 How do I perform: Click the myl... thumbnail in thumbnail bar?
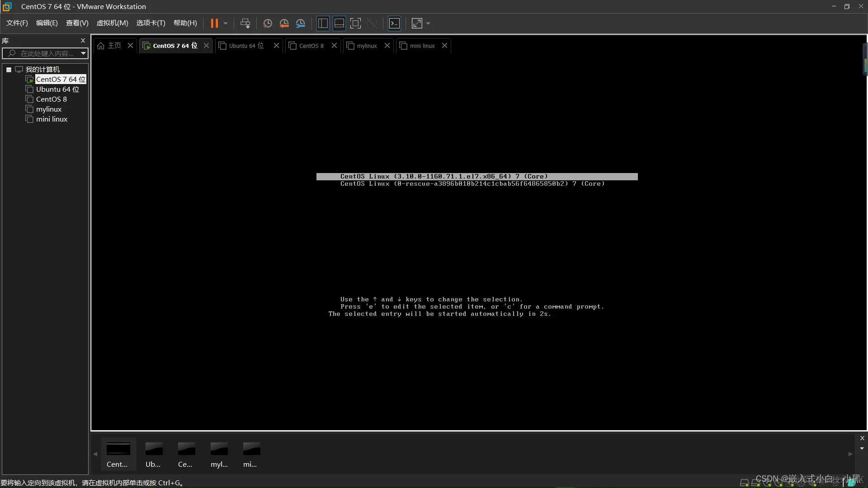click(219, 455)
